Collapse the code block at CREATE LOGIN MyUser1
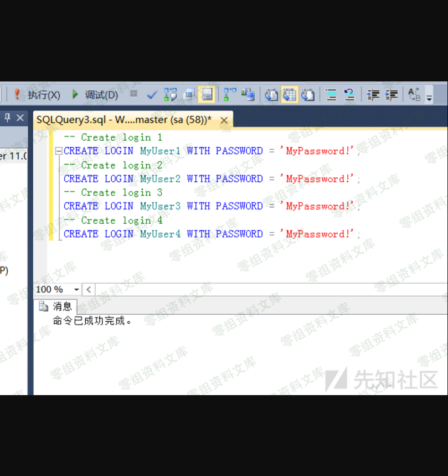The image size is (448, 476). coord(58,151)
